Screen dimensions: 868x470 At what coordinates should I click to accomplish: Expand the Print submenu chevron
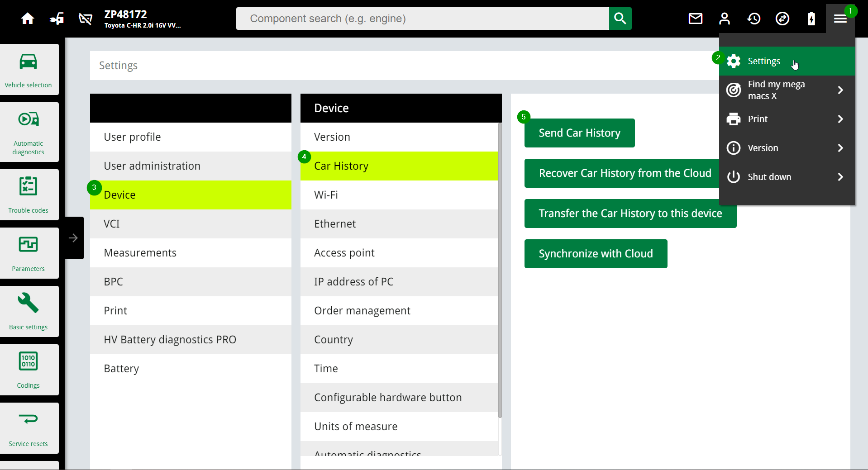(840, 119)
